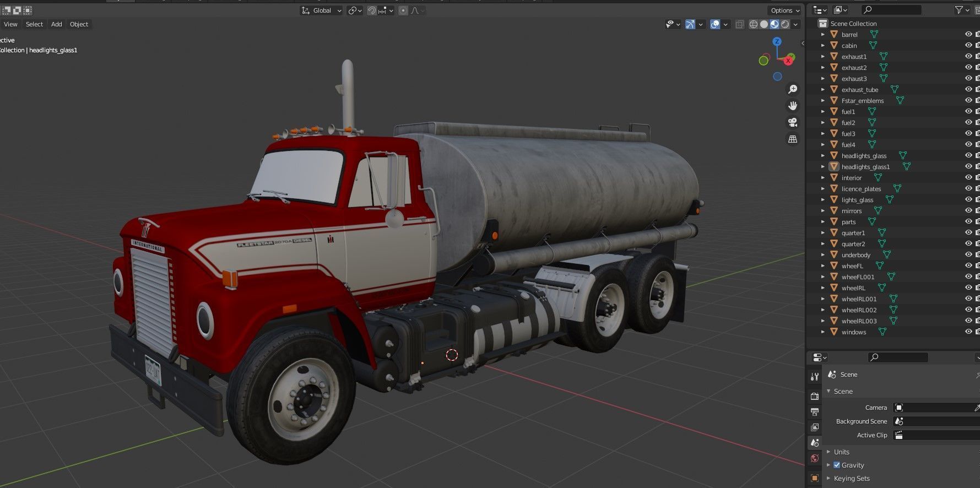Switch perspective/orthographic grid gizmo
This screenshot has width=980, height=488.
coord(793,139)
